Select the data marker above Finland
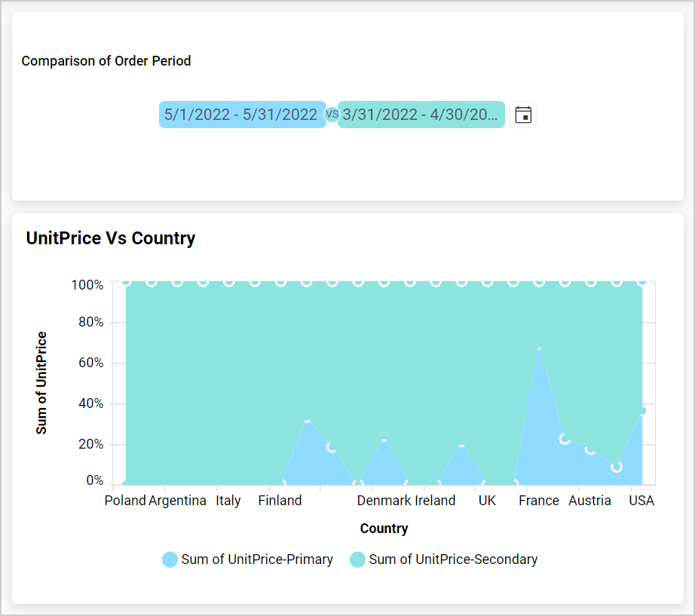Viewport: 695px width, 616px height. coord(308,421)
